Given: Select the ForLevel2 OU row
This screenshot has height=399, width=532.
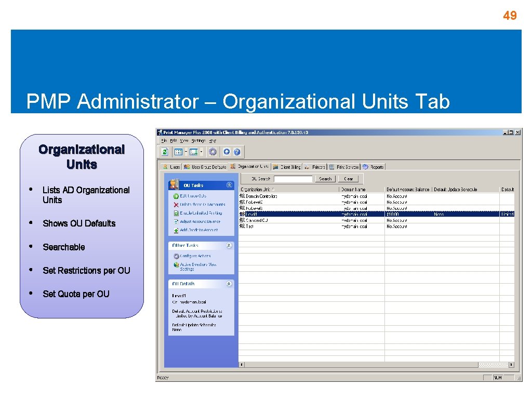Looking at the screenshot, I should (377, 202).
